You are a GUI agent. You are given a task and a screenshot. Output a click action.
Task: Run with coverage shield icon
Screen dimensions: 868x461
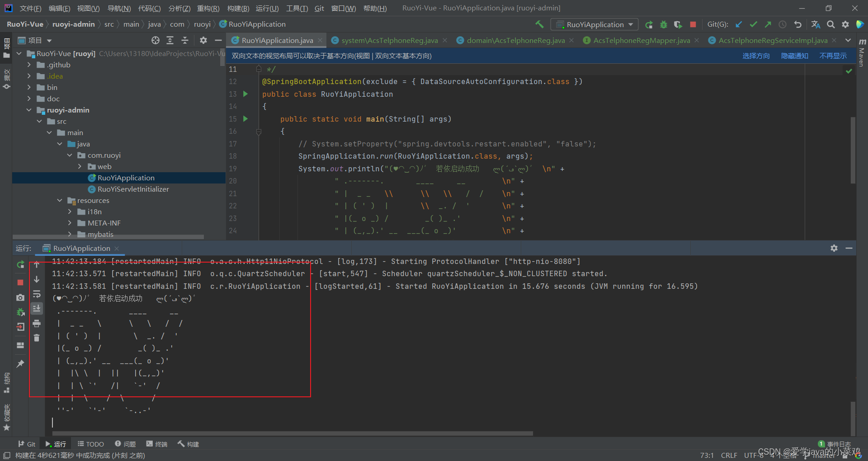[x=678, y=24]
